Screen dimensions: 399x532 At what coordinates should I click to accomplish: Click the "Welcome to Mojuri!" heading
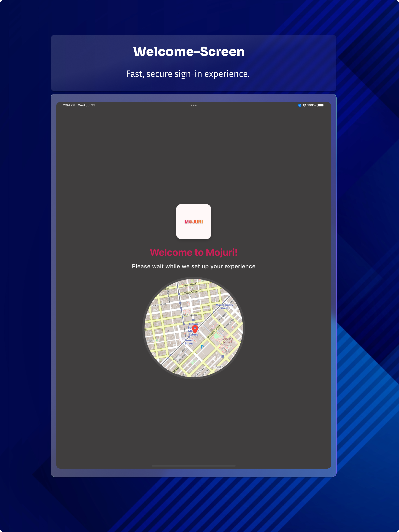pyautogui.click(x=194, y=252)
